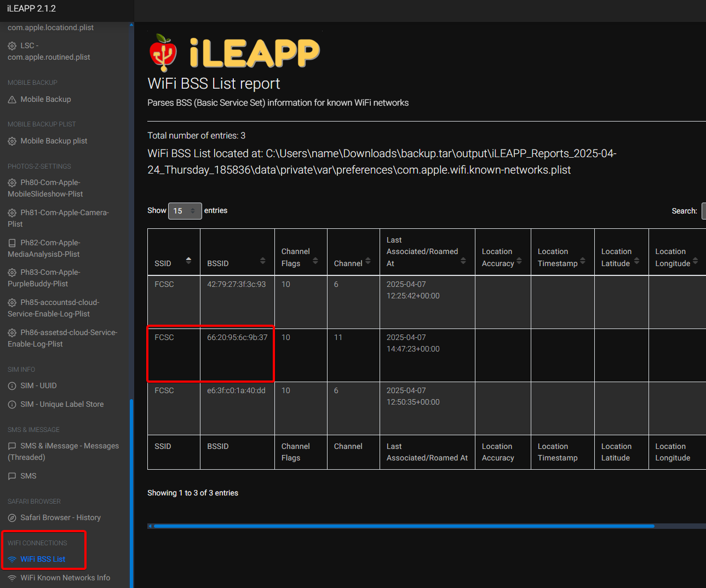Click 'Showing 1 to 3 of 3 entries' text

coord(193,493)
